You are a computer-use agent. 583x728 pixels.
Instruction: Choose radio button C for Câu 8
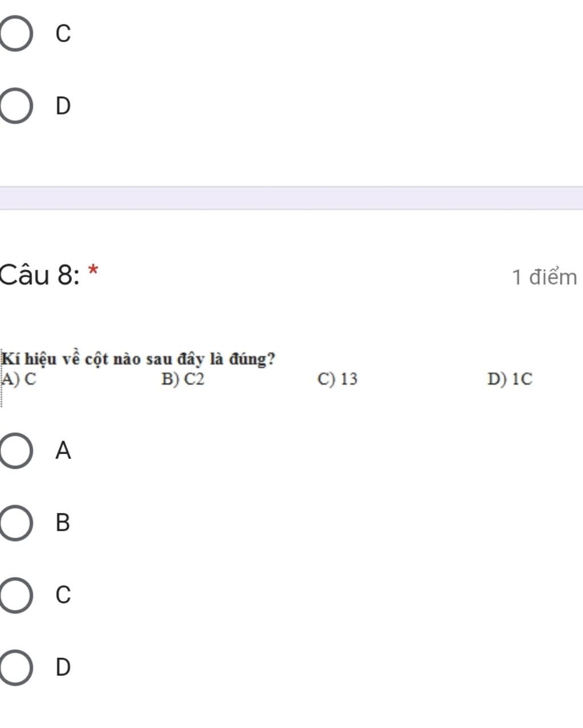coord(15,595)
